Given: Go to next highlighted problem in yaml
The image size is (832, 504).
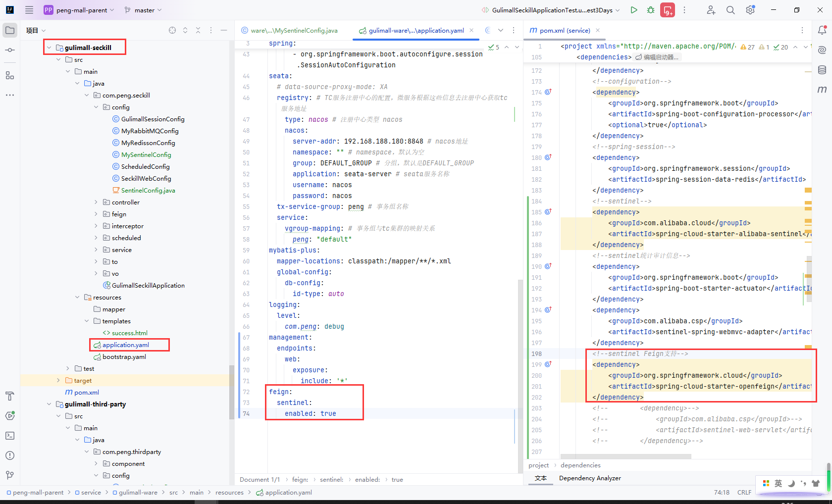Looking at the screenshot, I should click(x=517, y=47).
